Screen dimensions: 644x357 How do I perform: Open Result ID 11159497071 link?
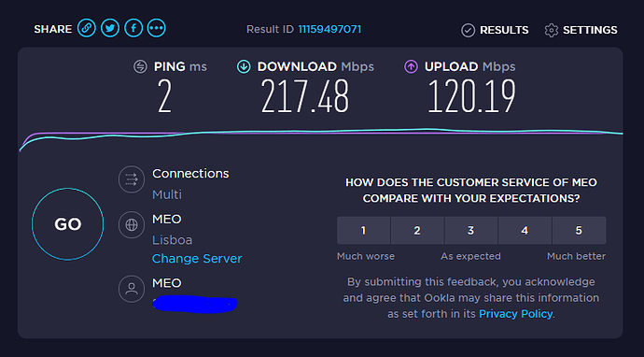(x=329, y=29)
